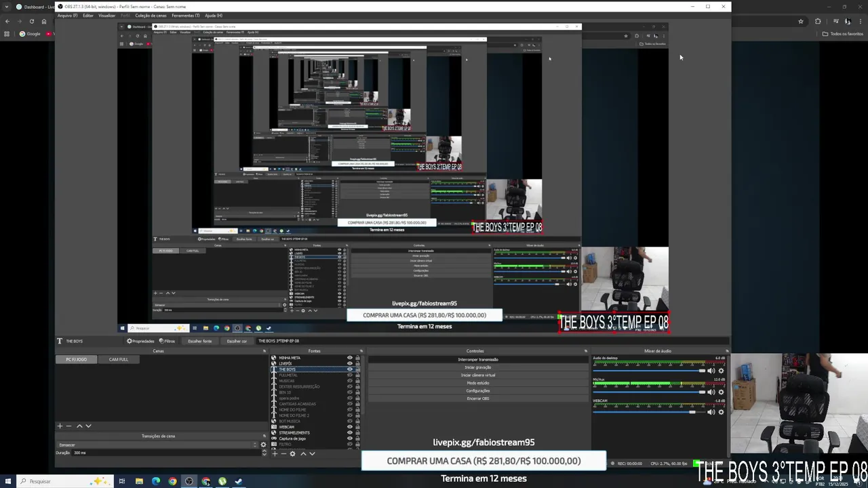
Task: Select the CAM FULL scene
Action: [x=119, y=359]
